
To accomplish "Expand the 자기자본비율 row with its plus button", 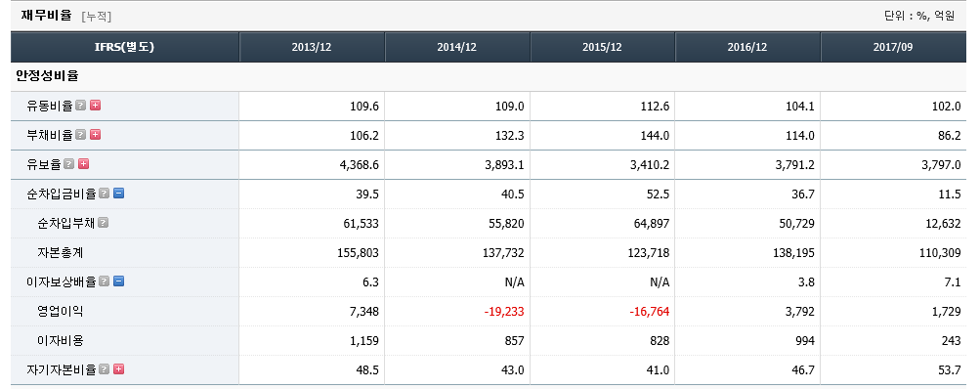I will click(x=119, y=369).
